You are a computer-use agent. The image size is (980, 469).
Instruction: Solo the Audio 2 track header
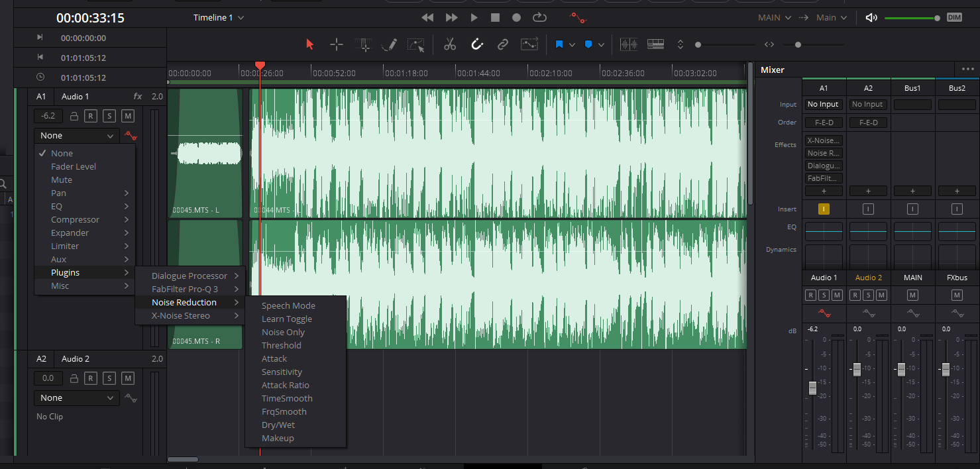(x=109, y=378)
